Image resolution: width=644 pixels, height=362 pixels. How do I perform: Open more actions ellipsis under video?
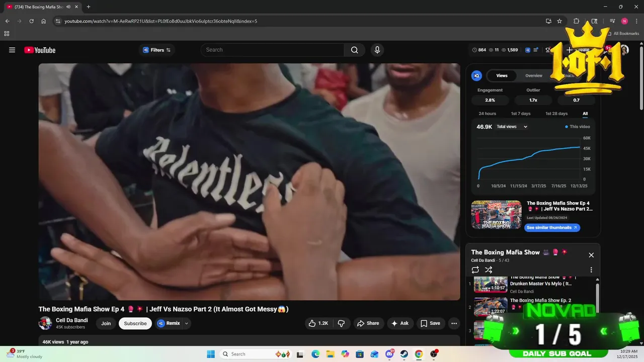454,323
